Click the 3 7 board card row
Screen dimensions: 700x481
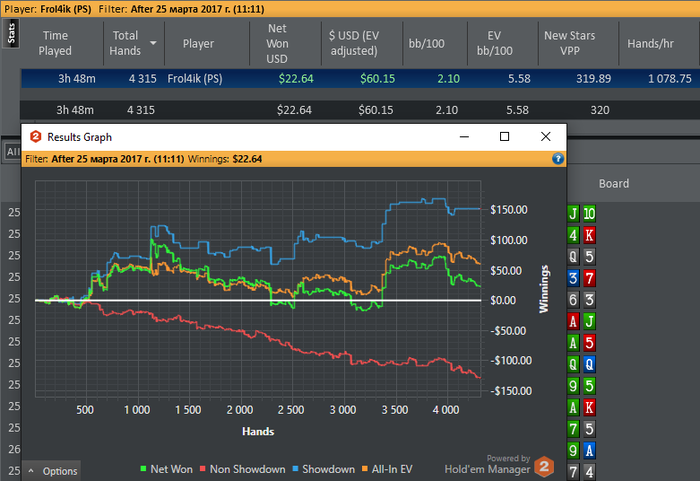pyautogui.click(x=582, y=278)
